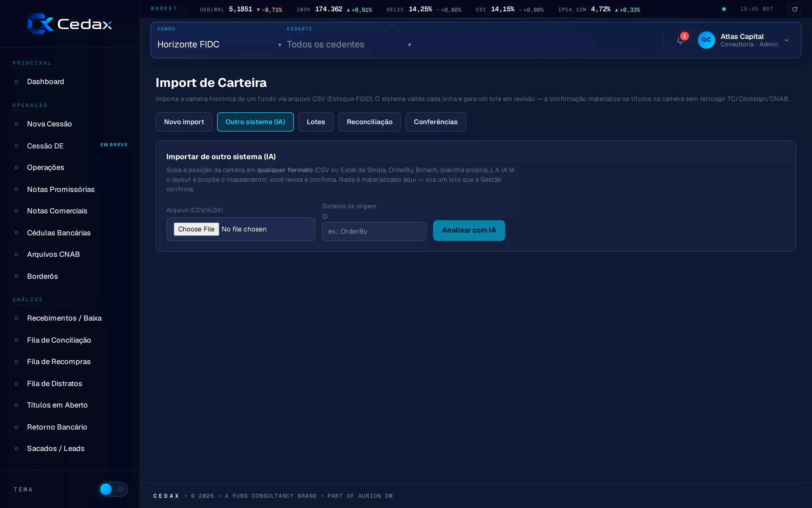Open the Cedente dropdown Todos os cedentes
The height and width of the screenshot is (508, 812).
tap(349, 44)
